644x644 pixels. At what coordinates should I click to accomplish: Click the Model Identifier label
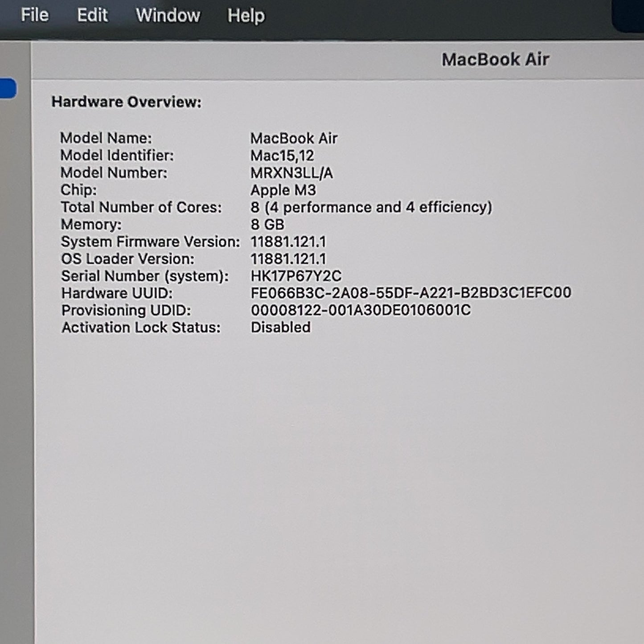click(x=117, y=156)
